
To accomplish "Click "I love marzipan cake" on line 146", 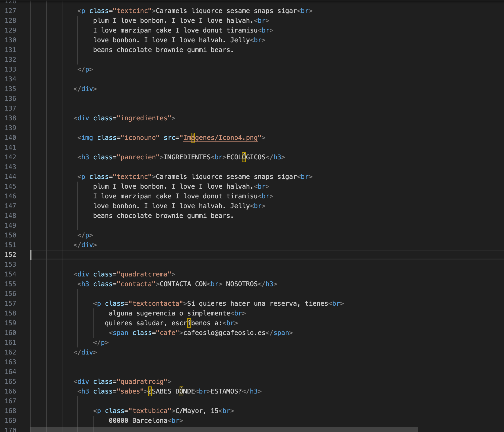I will pyautogui.click(x=132, y=196).
